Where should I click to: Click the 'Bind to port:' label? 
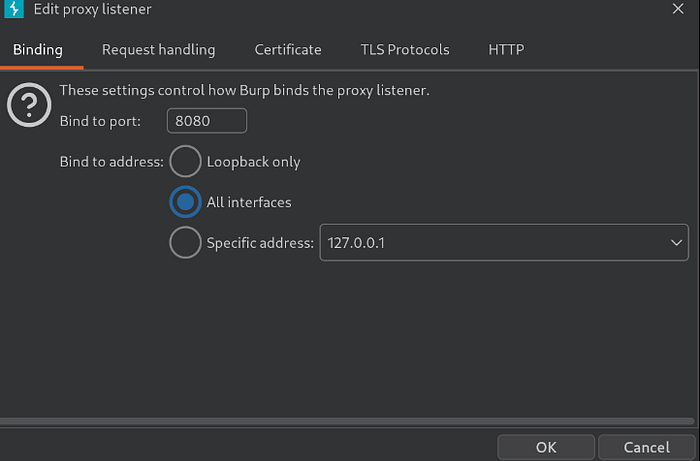[x=100, y=121]
